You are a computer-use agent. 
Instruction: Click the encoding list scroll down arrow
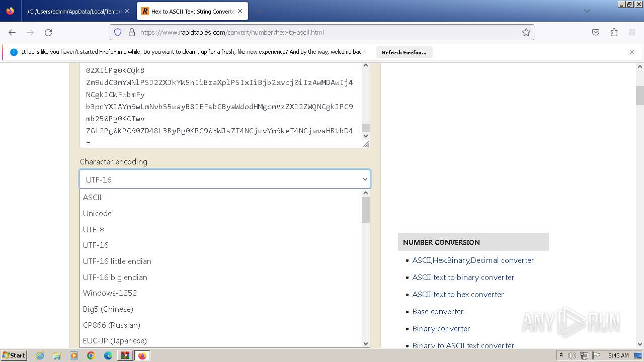tap(366, 343)
